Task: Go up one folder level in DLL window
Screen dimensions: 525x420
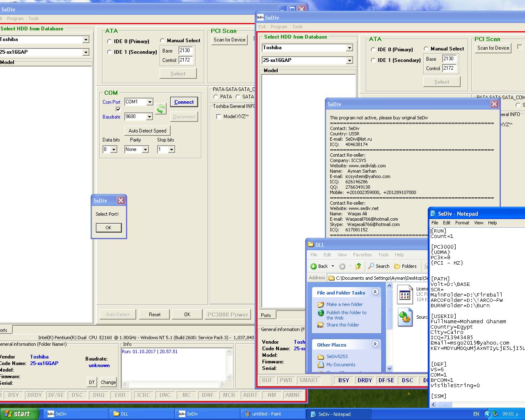Action: tap(358, 266)
